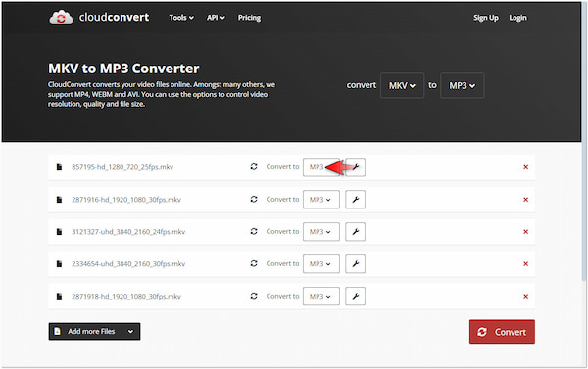Open wrench options for 2871918-hd_1920_1080_30fps.mkv
This screenshot has width=588, height=369.
pyautogui.click(x=355, y=296)
